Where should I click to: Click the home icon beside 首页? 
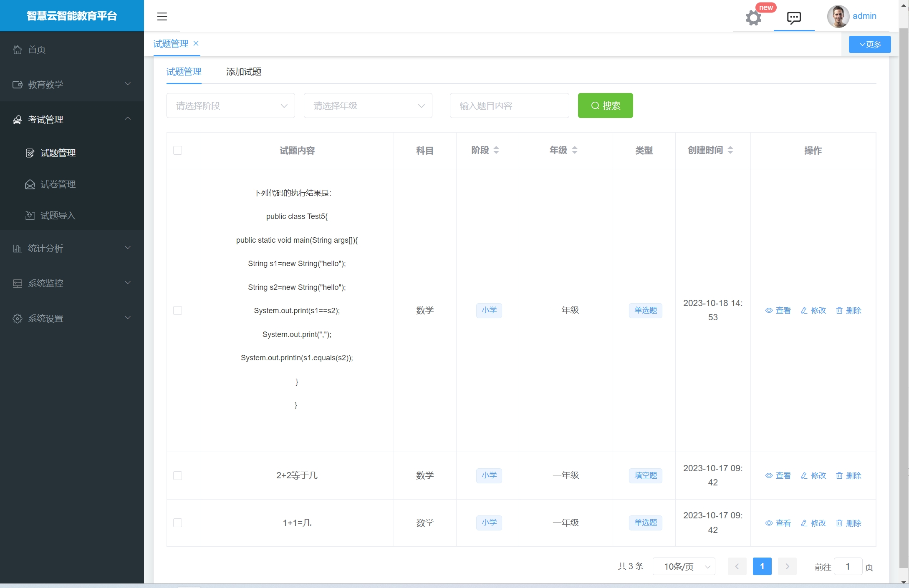(18, 50)
